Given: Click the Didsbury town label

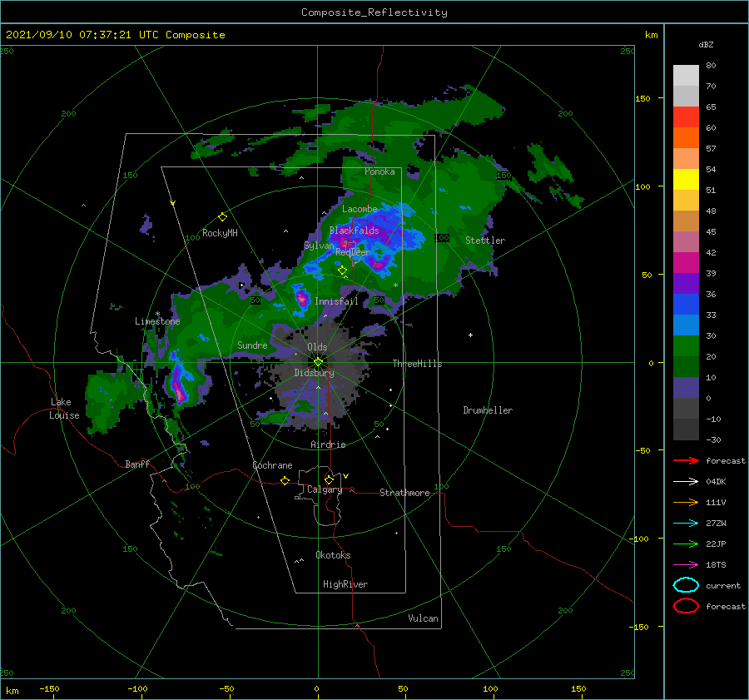Looking at the screenshot, I should coord(314,373).
